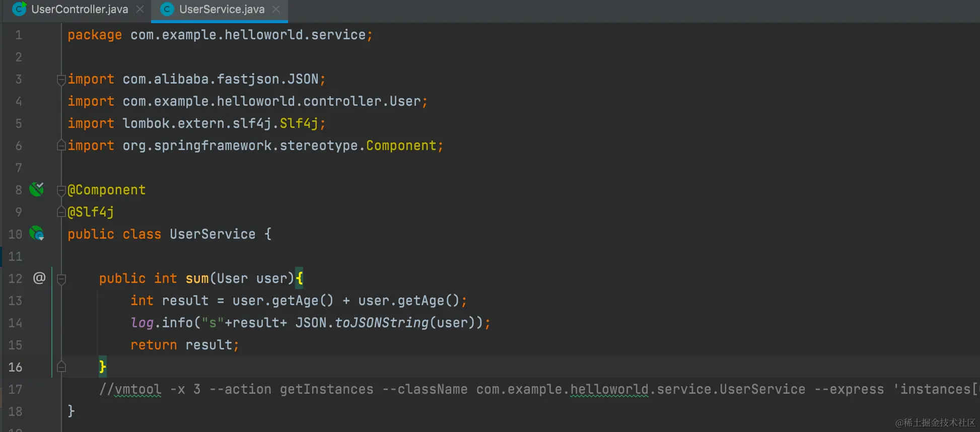Image resolution: width=980 pixels, height=432 pixels.
Task: Click the 'sum' method name
Action: coord(197,278)
